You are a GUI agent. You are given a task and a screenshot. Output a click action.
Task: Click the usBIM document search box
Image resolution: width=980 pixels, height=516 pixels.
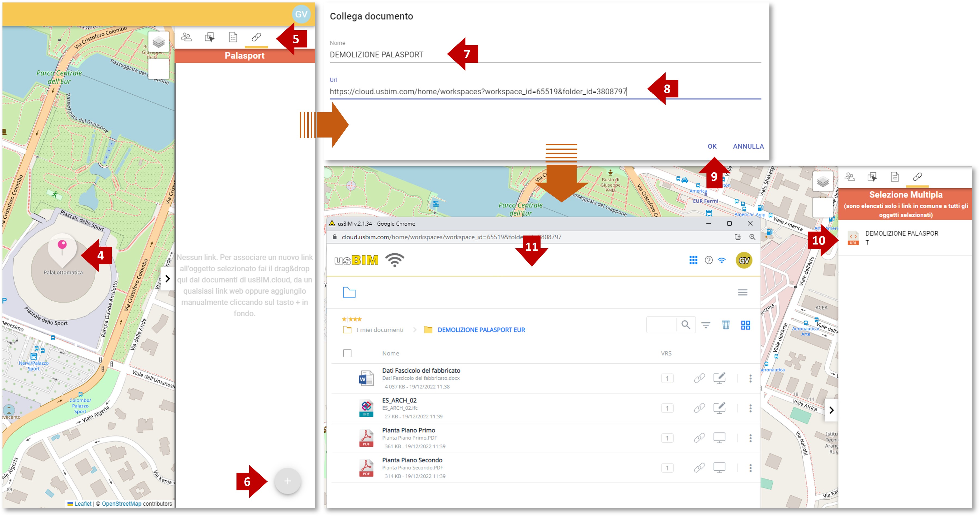[x=661, y=325]
